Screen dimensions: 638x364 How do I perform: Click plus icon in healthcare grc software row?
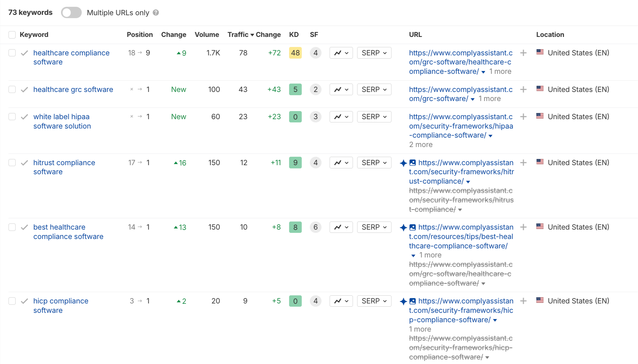[523, 89]
